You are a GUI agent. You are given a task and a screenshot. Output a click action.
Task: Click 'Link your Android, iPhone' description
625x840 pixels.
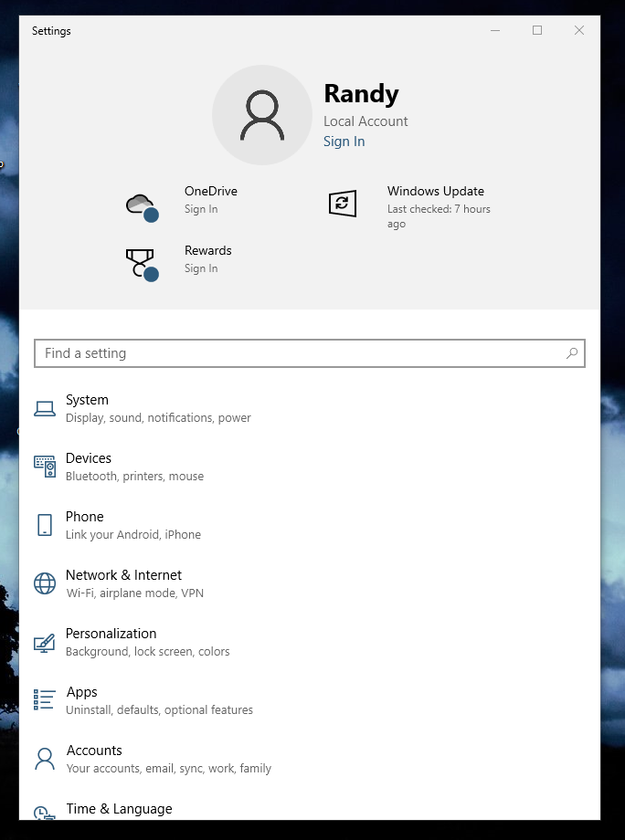[x=133, y=535]
